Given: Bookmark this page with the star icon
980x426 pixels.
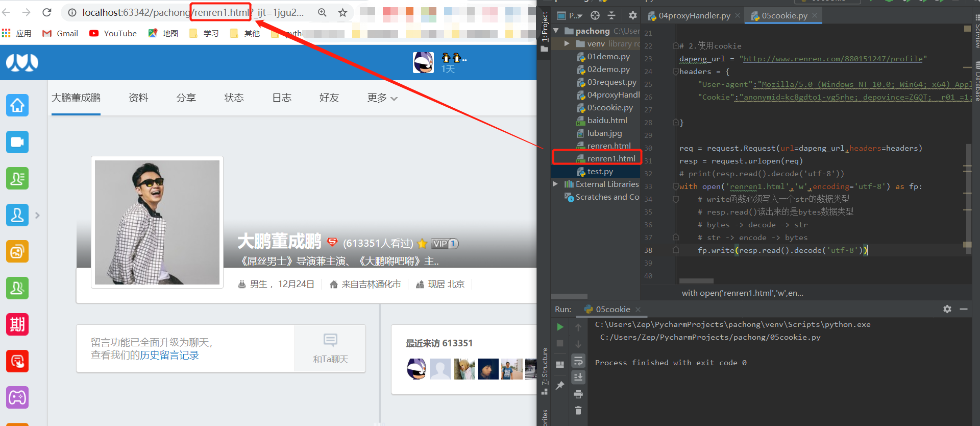Looking at the screenshot, I should pos(342,12).
